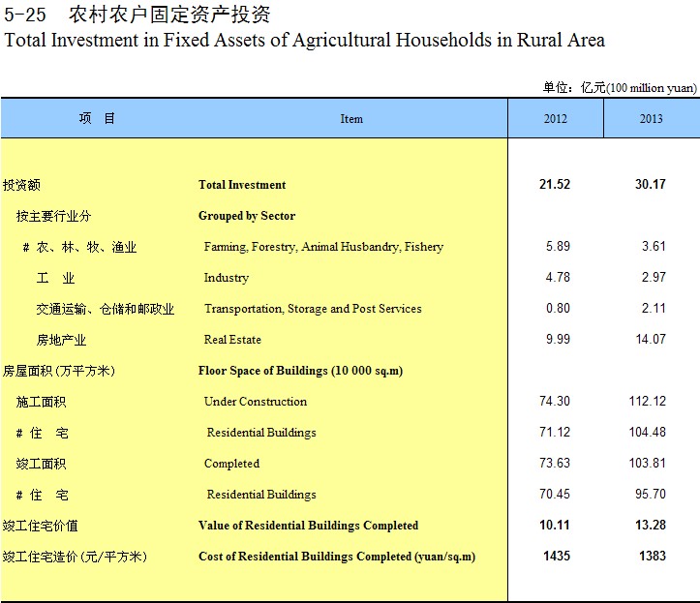Click the Item column header
This screenshot has width=700, height=603.
[x=351, y=119]
